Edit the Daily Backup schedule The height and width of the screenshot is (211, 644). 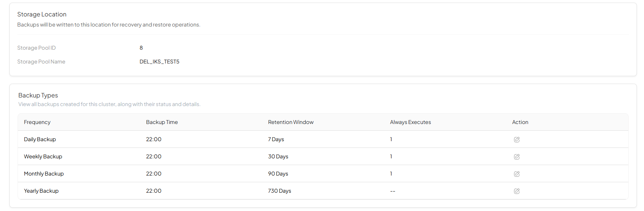point(517,139)
